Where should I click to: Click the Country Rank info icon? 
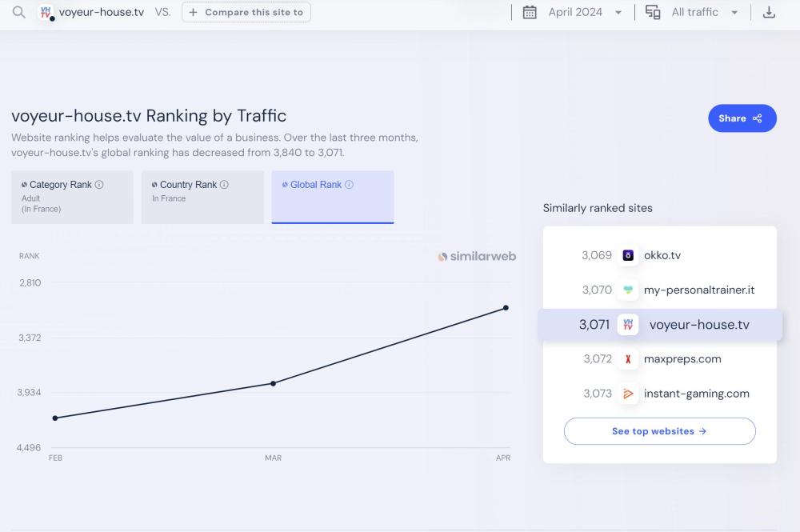(224, 185)
